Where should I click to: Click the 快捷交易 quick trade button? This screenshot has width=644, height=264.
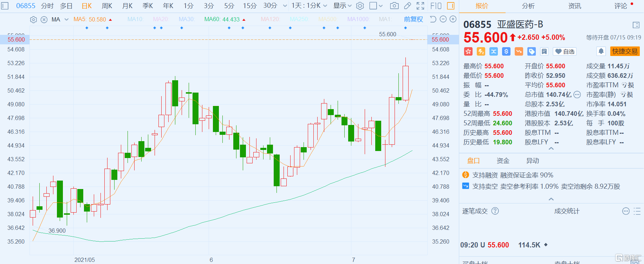[x=625, y=51]
